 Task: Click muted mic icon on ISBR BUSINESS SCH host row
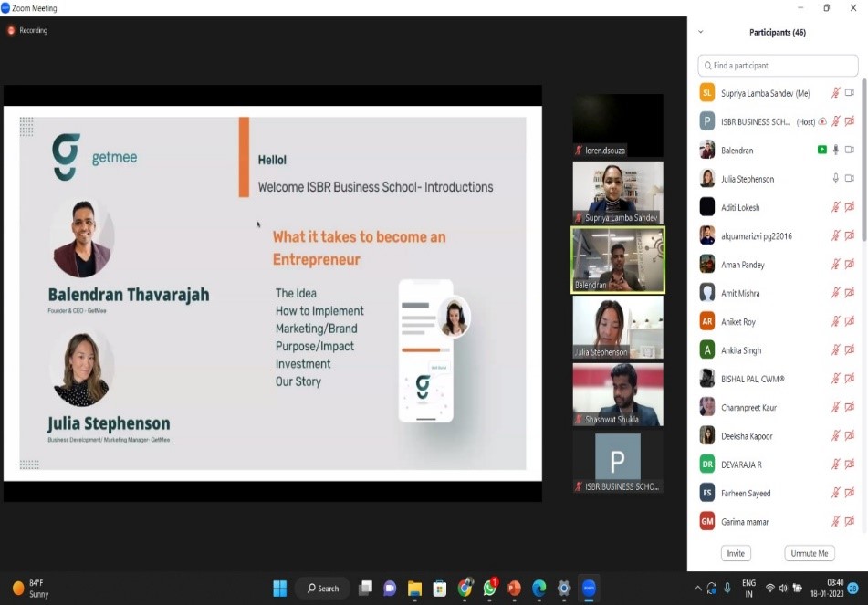click(836, 121)
